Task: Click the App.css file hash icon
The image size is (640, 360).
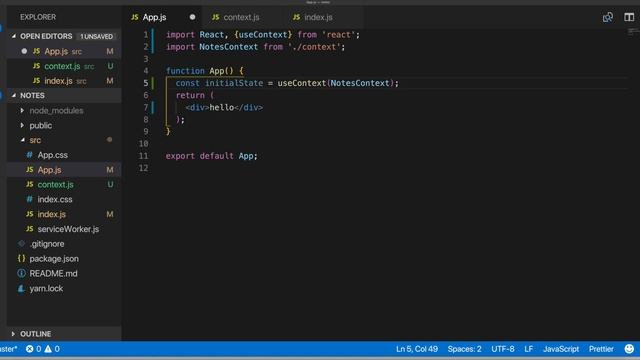Action: tap(29, 155)
